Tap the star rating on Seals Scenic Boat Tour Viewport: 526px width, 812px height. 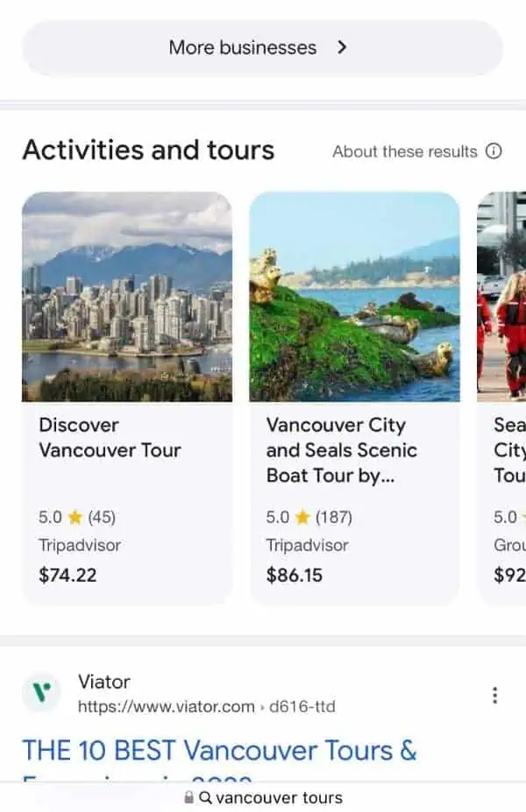pos(302,517)
